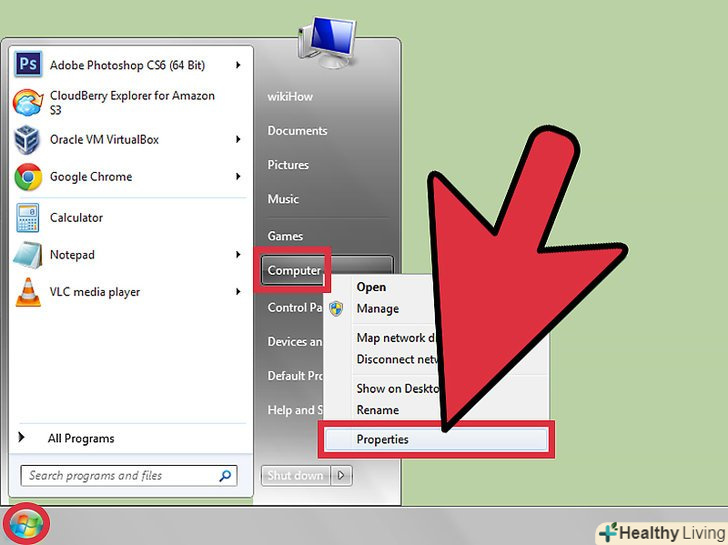728x545 pixels.
Task: Launch CloudBerry Explorer cloud icon
Action: 28,102
